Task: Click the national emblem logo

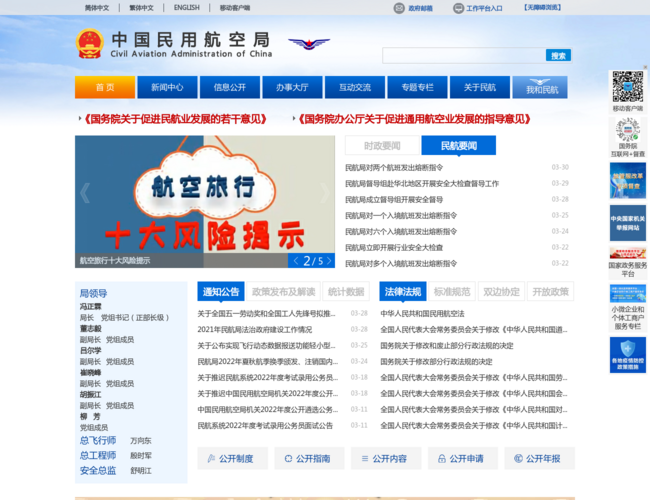Action: pyautogui.click(x=90, y=44)
